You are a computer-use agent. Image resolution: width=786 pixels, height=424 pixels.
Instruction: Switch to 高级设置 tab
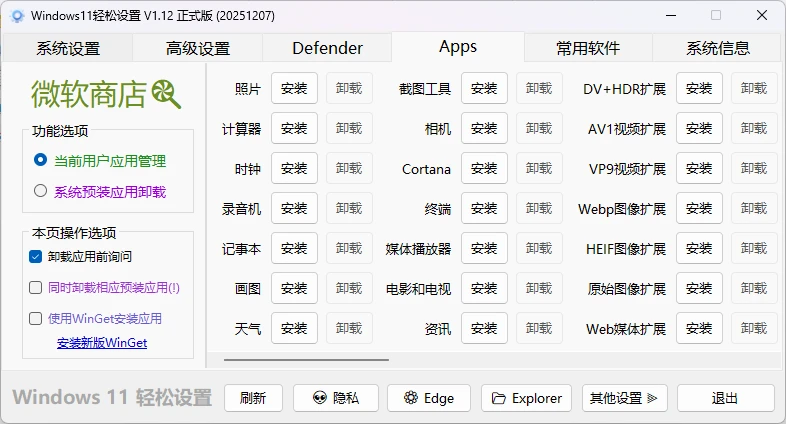tap(198, 48)
